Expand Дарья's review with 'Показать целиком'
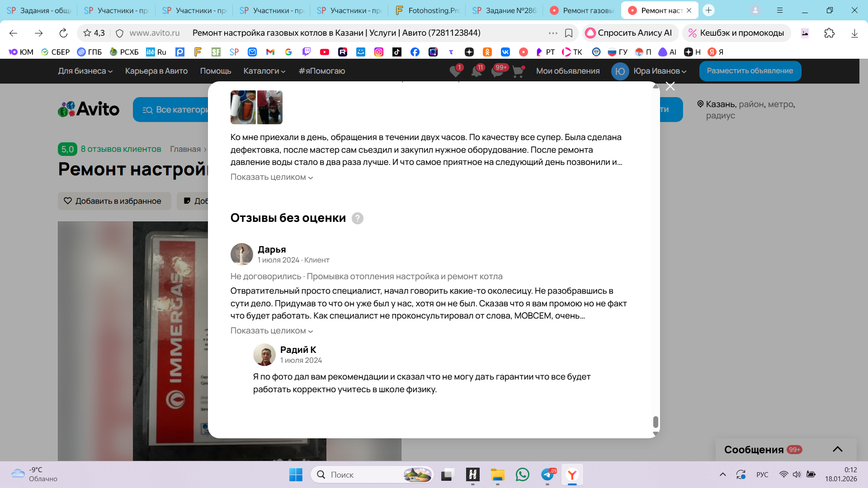Viewport: 868px width, 488px height. (271, 331)
